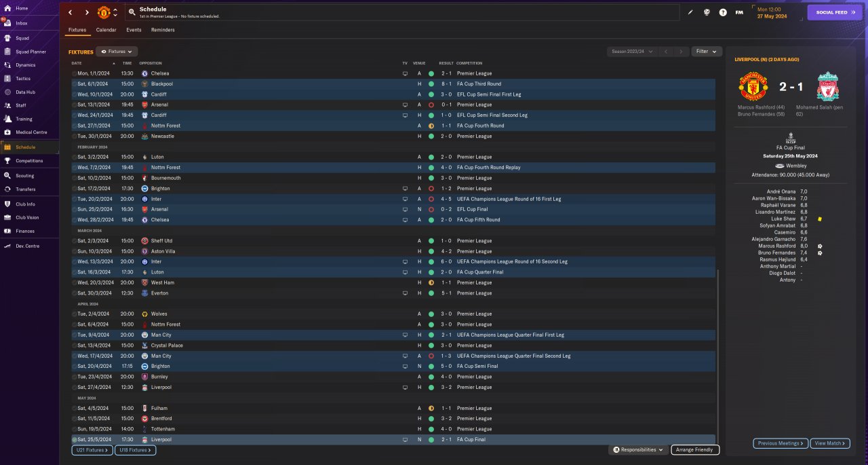Tick the selection circle for Sat, 2/3/2024
This screenshot has height=465, width=868.
click(x=75, y=241)
